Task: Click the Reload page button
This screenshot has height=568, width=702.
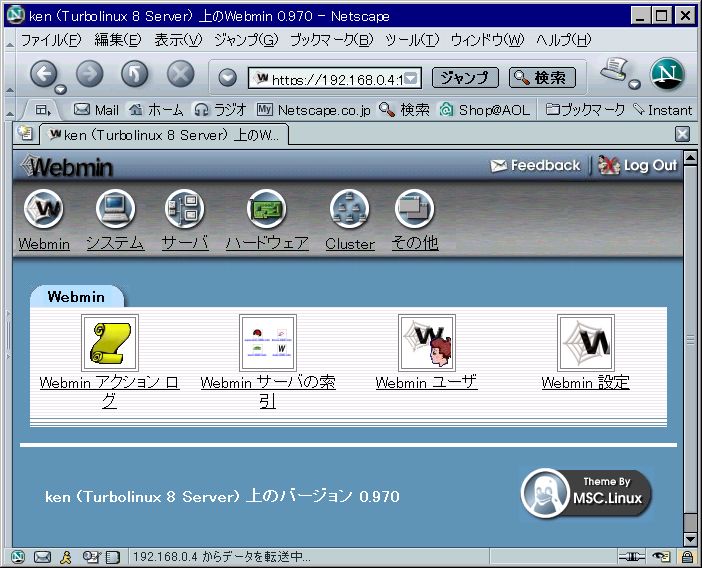Action: pos(135,74)
